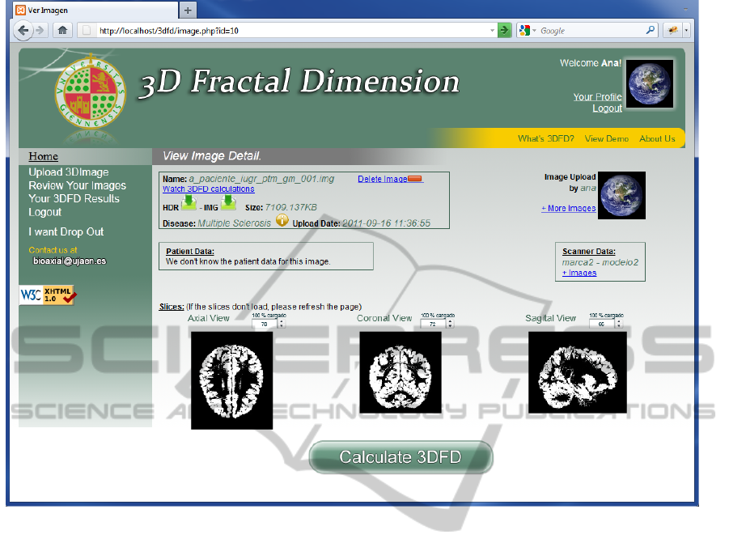Open the Upload 3DImage menu item
Viewport: 729px width, 560px height.
tap(68, 172)
